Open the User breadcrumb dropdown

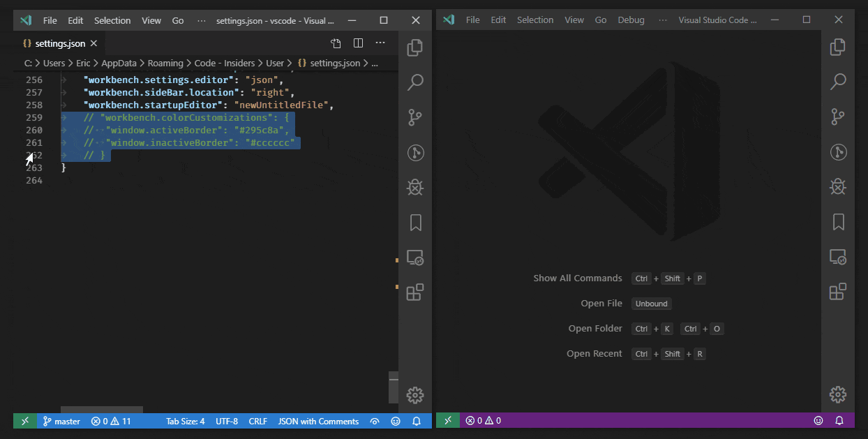pos(275,63)
